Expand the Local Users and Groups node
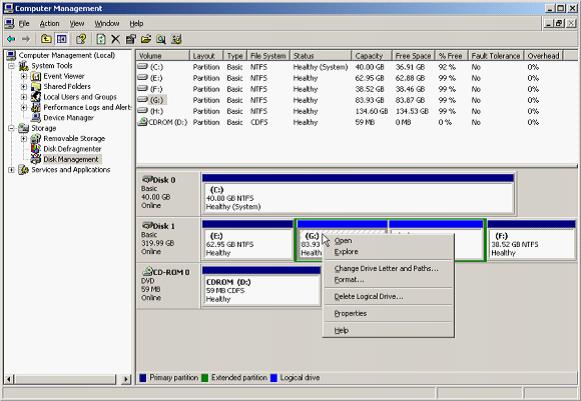Image resolution: width=581 pixels, height=401 pixels. [24, 97]
